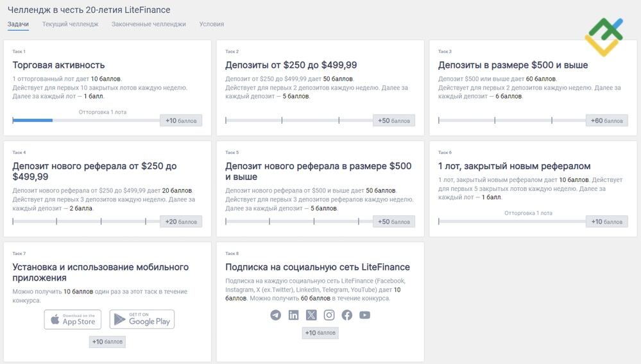Screen dimensions: 641x364
Task: Click progress bar in Task 5 referral card
Action: pyautogui.click(x=299, y=222)
